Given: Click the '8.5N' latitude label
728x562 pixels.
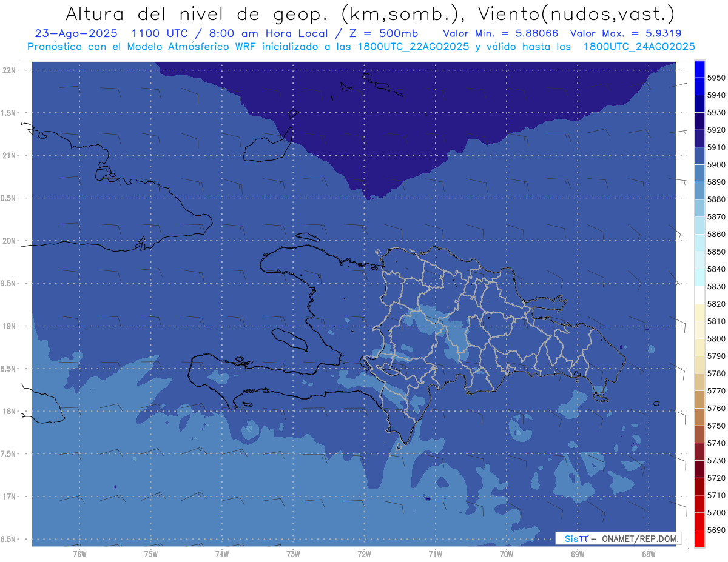Looking at the screenshot, I should pyautogui.click(x=9, y=369).
